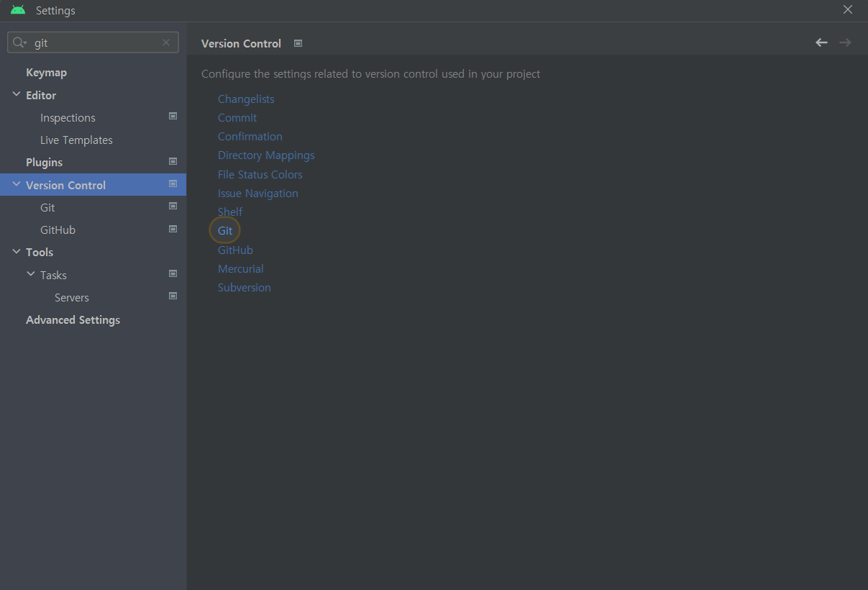Select Git in the left tree
The width and height of the screenshot is (868, 590).
(x=47, y=207)
